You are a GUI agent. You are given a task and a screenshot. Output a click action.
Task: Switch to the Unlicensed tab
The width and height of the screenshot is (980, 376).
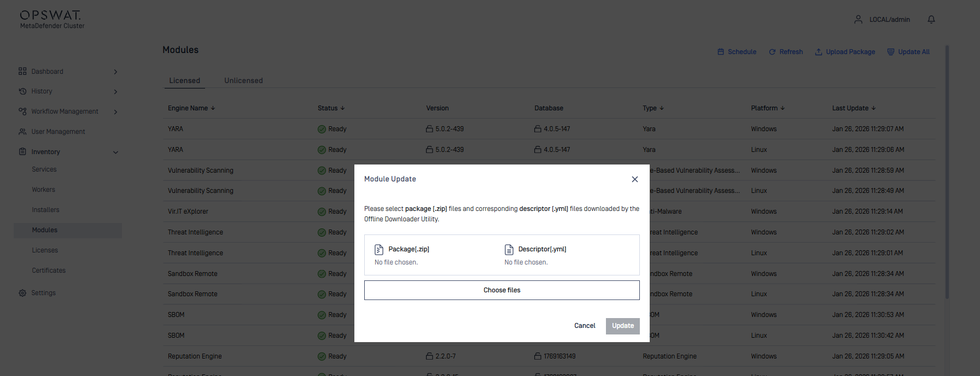click(243, 80)
